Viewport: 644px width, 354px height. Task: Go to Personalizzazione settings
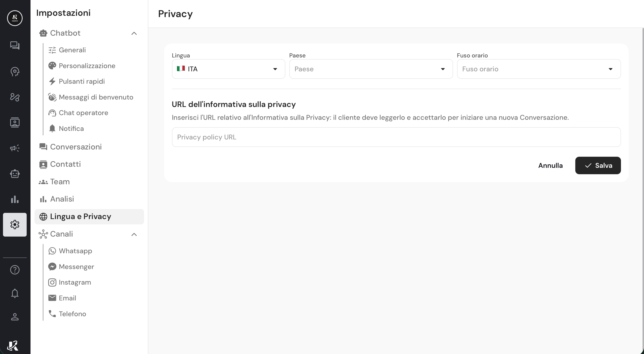coord(87,66)
